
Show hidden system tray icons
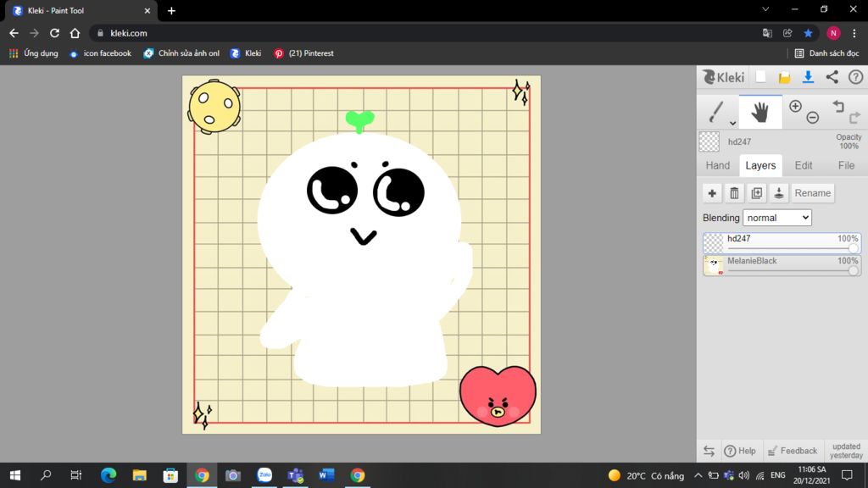coord(698,475)
